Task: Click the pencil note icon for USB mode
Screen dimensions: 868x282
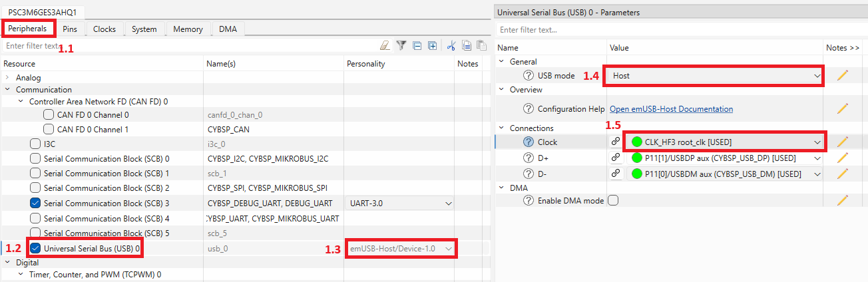Action: click(843, 76)
